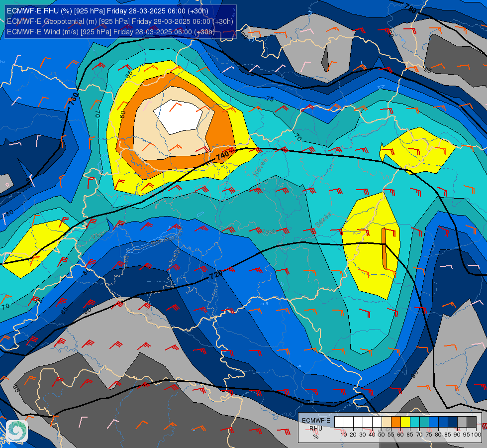The image size is (487, 448).
Task: Click the 'ECMWF-E' label in the legend
Action: pyautogui.click(x=316, y=421)
